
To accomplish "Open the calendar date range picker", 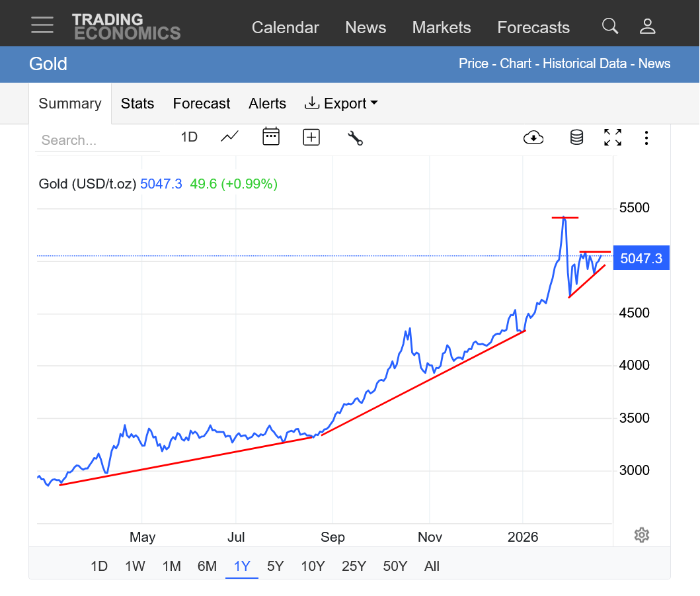I will [271, 137].
